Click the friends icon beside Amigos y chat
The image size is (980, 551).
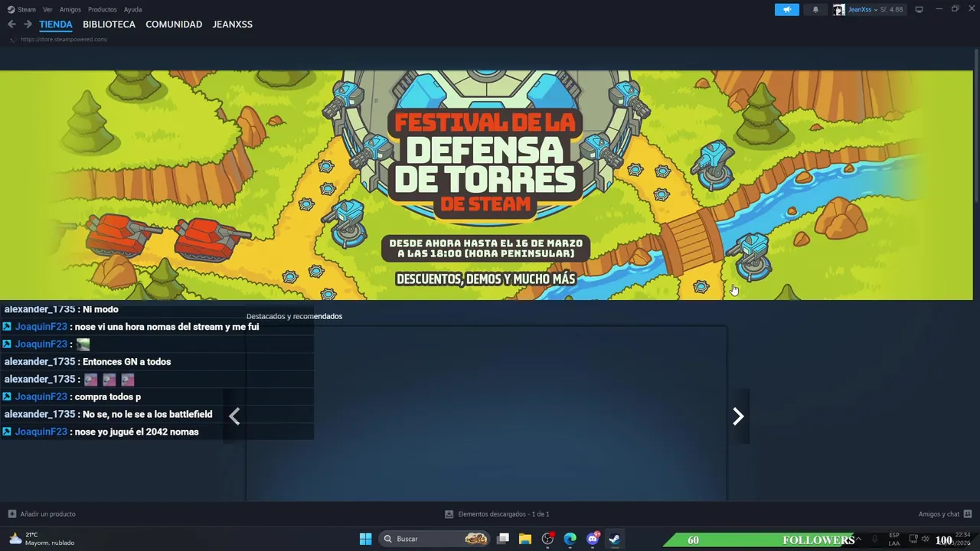coord(968,514)
